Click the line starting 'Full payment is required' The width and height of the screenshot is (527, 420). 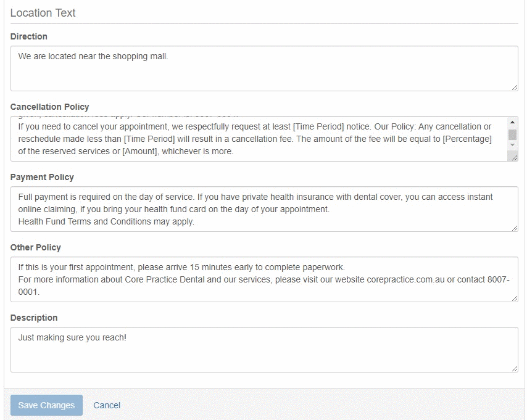[x=255, y=197]
